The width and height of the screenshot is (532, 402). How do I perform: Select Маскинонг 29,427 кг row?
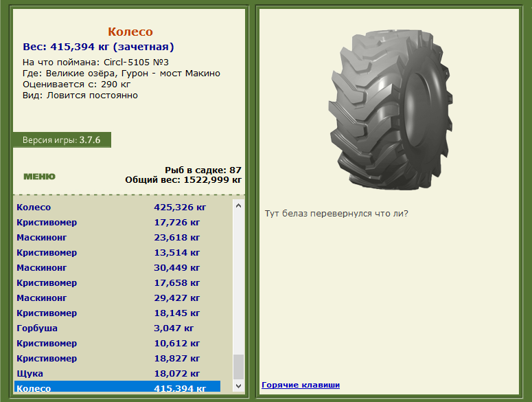coord(117,298)
